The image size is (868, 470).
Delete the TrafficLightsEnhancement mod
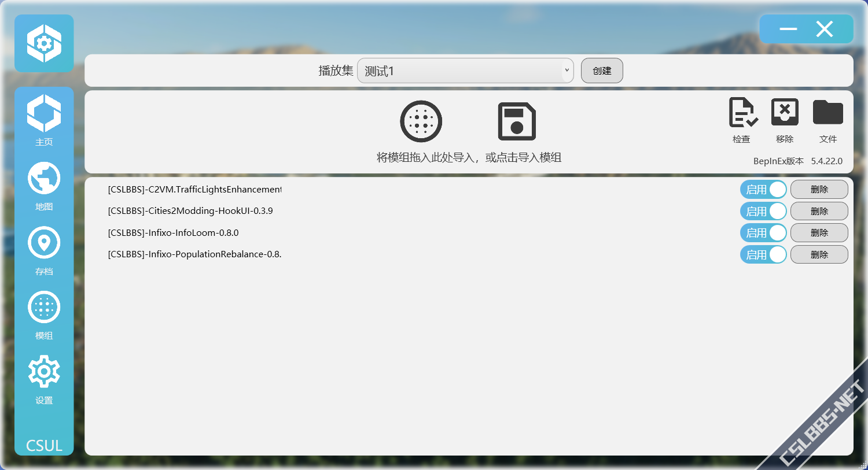click(819, 190)
